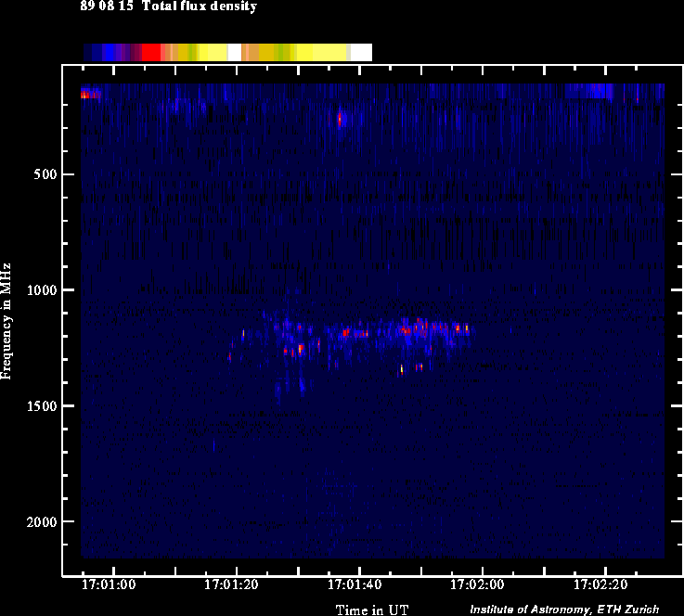Click the 17:02:20 time tick label

(x=600, y=584)
